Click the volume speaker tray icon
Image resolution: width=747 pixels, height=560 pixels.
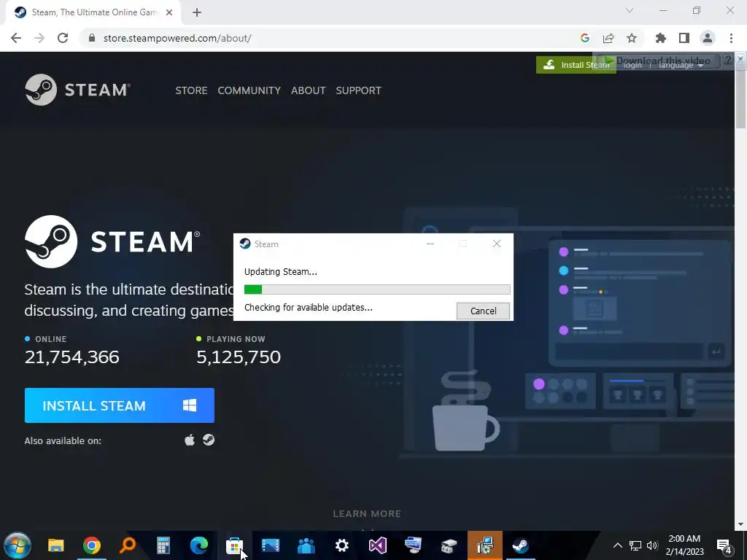(x=652, y=545)
